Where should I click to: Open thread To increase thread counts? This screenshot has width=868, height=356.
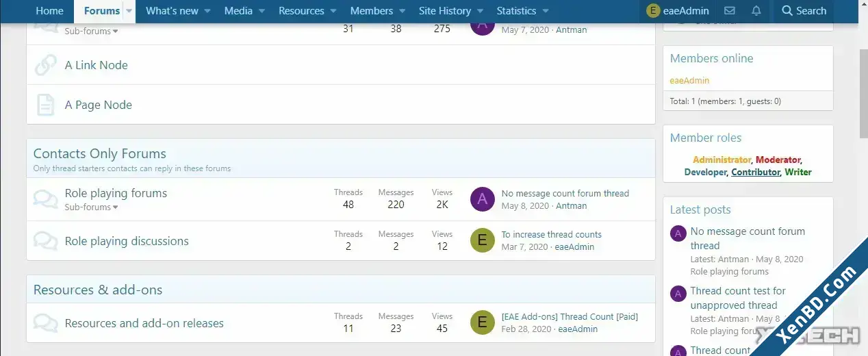552,234
